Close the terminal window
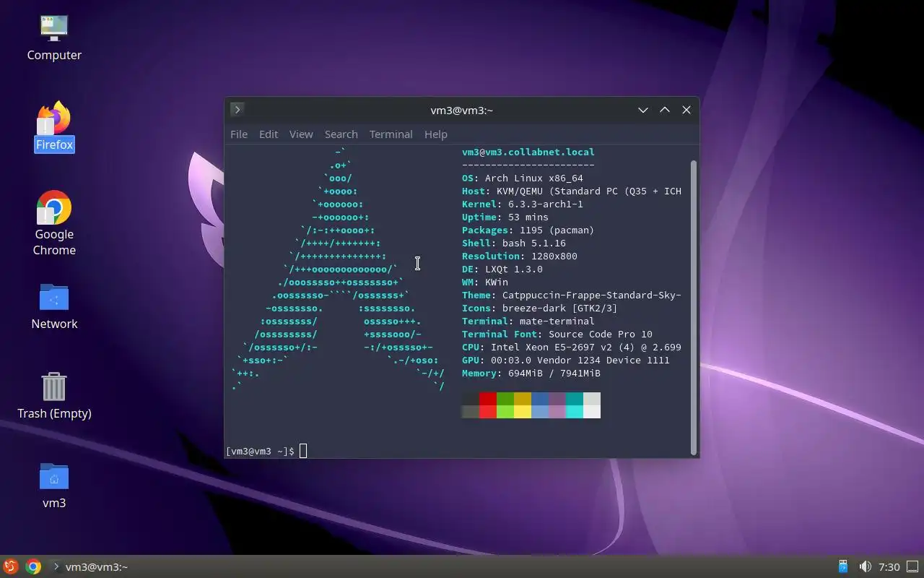This screenshot has width=924, height=578. (687, 110)
